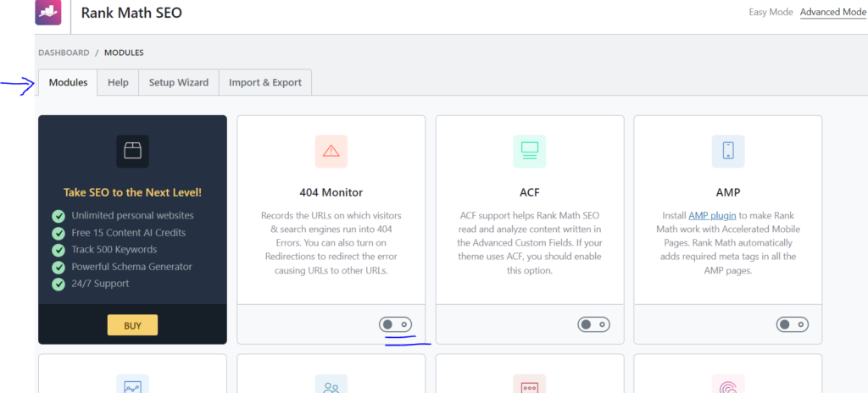Screen dimensions: 868x393
Task: Click the people icon in the second row
Action: click(331, 385)
